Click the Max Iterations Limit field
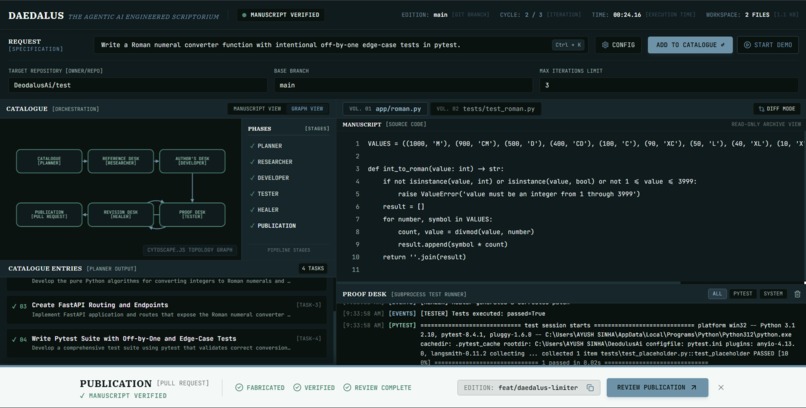 (669, 85)
